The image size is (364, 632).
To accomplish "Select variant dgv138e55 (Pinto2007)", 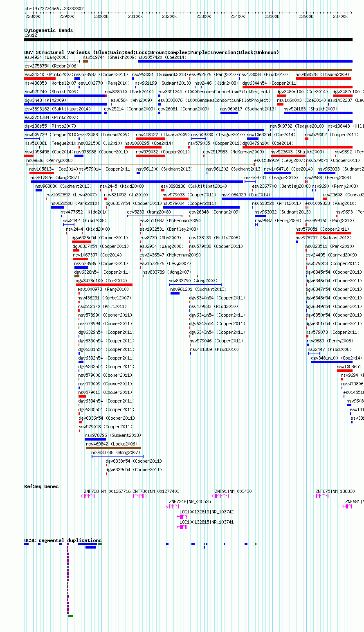I will click(50, 126).
